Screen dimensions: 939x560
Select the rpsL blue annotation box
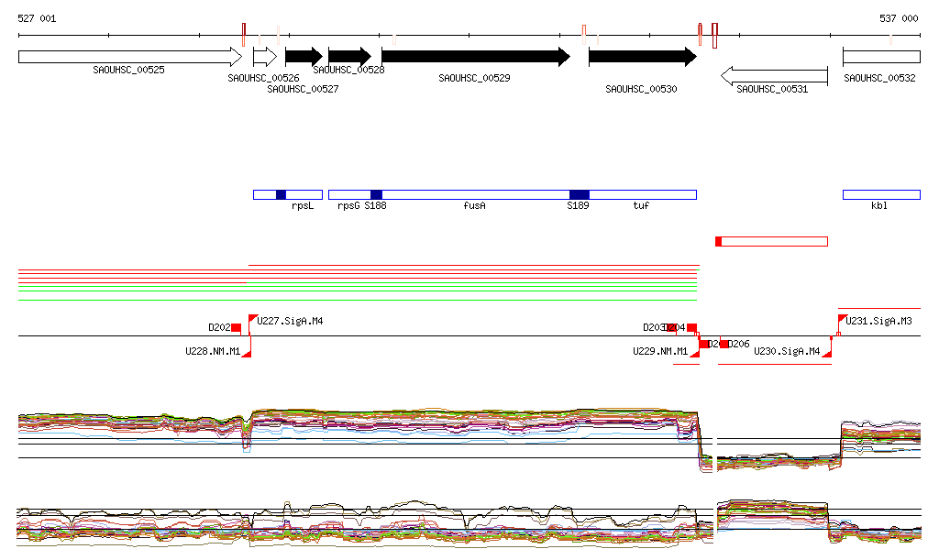(288, 194)
